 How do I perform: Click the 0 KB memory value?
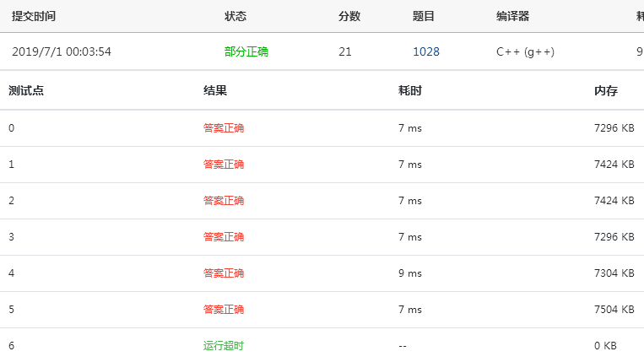pyautogui.click(x=605, y=346)
